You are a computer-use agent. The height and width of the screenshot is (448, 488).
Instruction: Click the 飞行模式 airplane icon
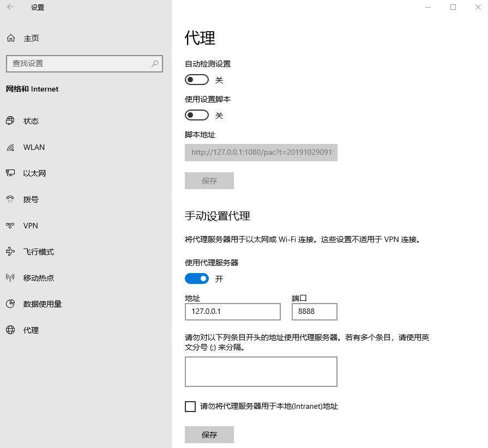tap(10, 251)
